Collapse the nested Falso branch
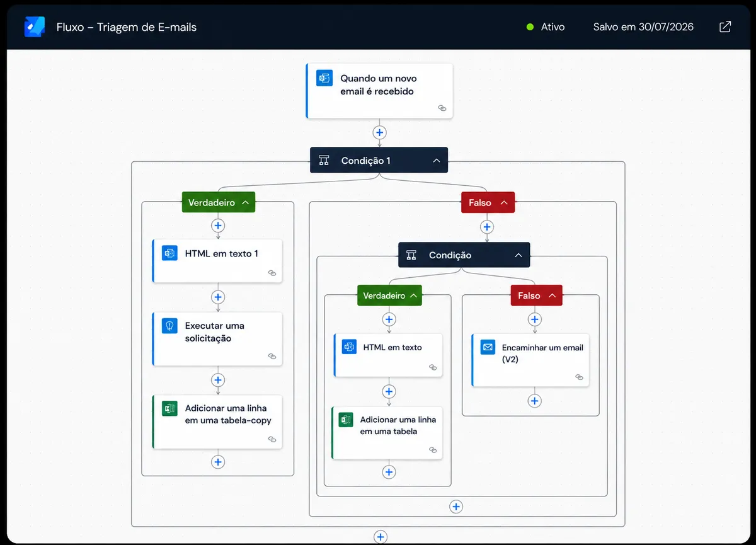 pos(553,295)
